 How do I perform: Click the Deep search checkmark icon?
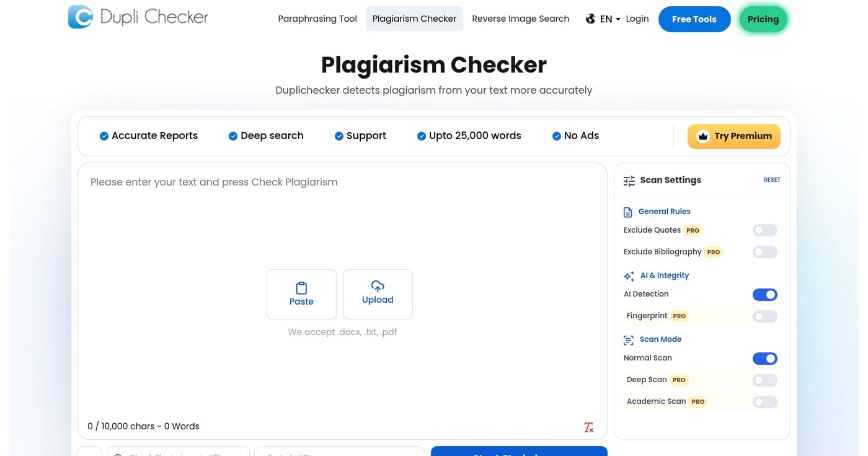(x=233, y=136)
